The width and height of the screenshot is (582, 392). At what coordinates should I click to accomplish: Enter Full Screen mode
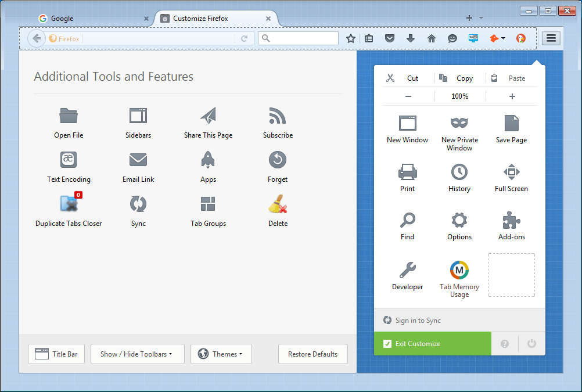click(x=511, y=172)
